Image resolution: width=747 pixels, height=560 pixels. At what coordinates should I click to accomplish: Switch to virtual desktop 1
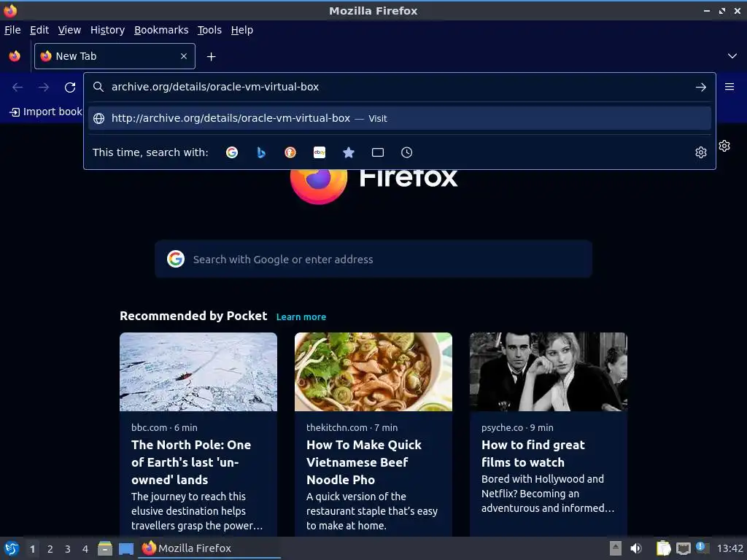32,549
